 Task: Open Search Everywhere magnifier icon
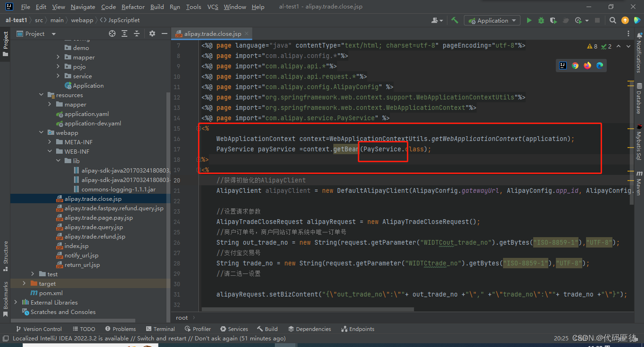pos(612,20)
